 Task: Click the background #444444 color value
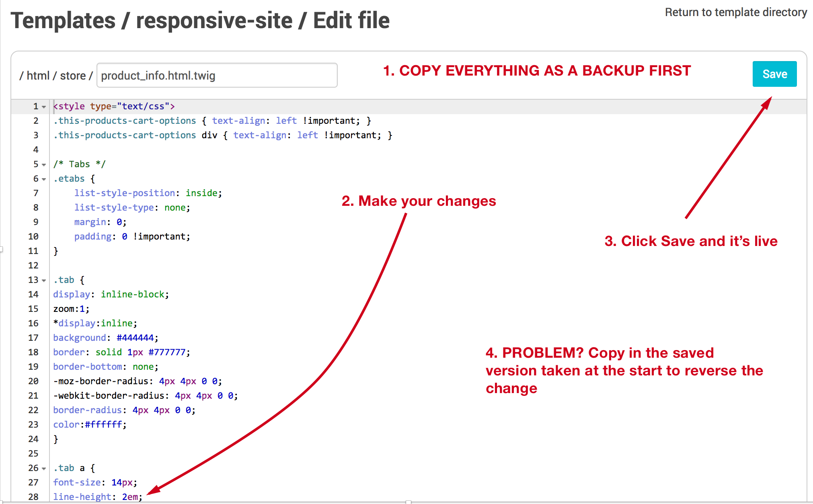click(x=135, y=338)
